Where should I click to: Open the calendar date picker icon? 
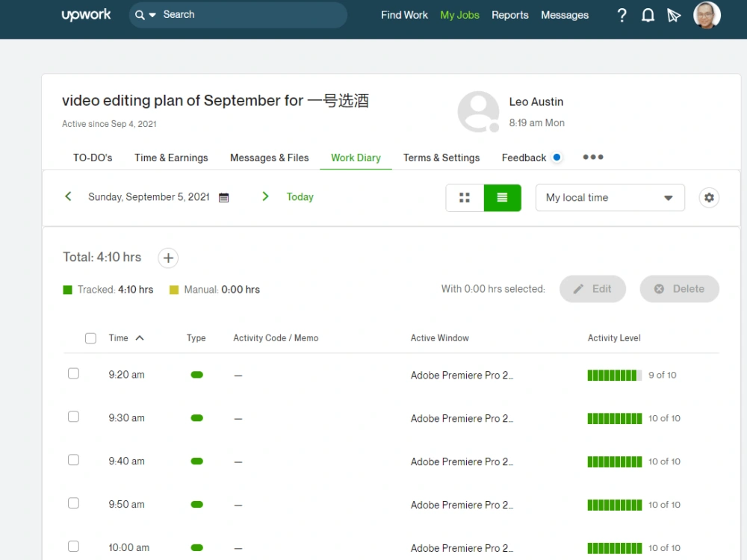tap(223, 197)
